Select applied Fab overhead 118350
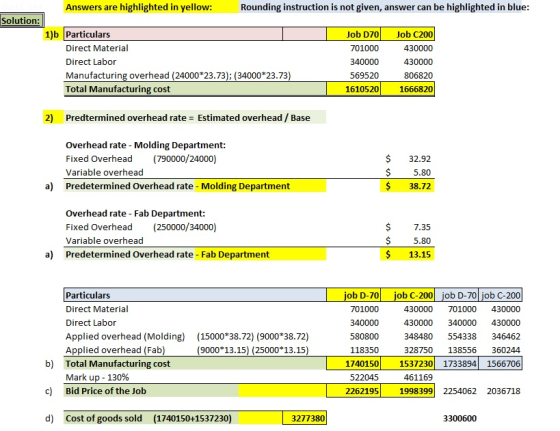Viewport: 560px width, 431px height. coord(364,350)
